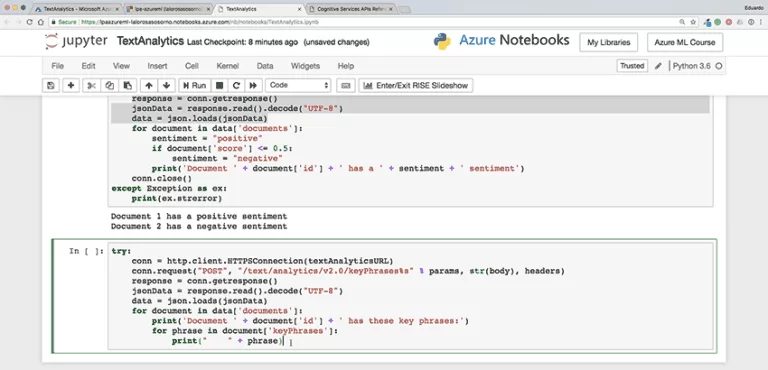This screenshot has height=370, width=768.
Task: Open the Data menu
Action: coord(264,66)
